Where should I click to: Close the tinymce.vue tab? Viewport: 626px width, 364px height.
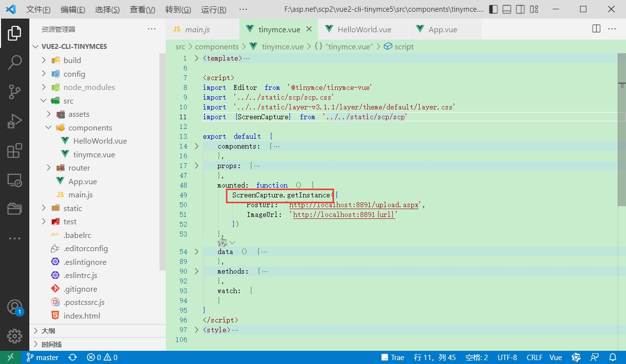[309, 29]
